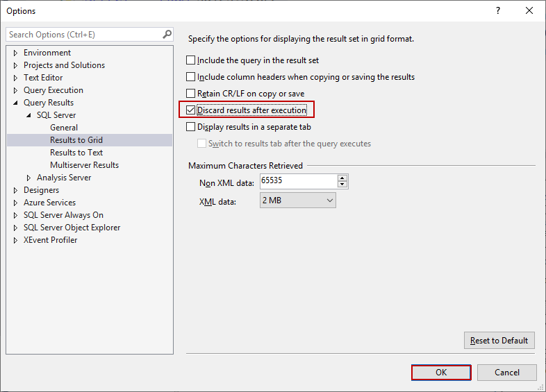Enable Include the query in result set
The width and height of the screenshot is (546, 392).
pyautogui.click(x=191, y=60)
